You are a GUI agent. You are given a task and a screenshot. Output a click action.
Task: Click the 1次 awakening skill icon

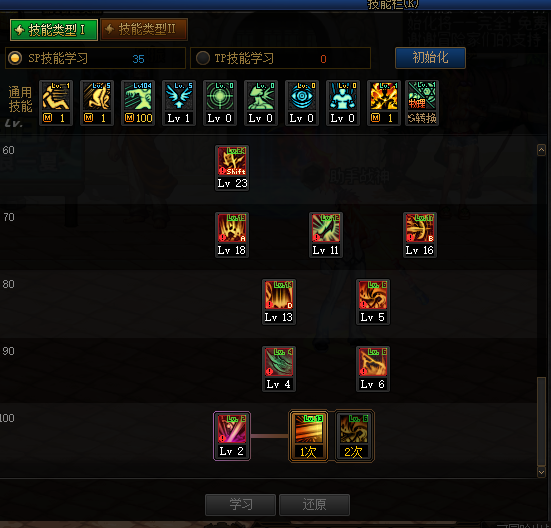point(309,436)
